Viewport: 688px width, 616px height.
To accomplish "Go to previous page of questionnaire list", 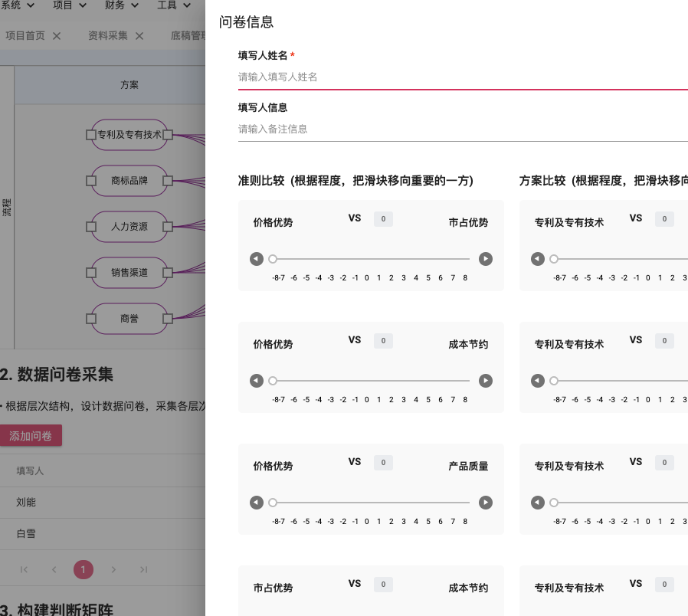I will [x=54, y=569].
